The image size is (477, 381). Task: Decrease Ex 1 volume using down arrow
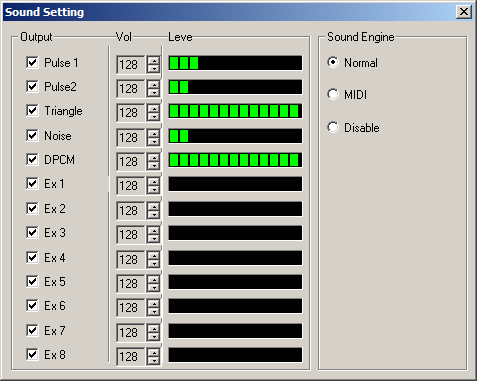pyautogui.click(x=154, y=190)
